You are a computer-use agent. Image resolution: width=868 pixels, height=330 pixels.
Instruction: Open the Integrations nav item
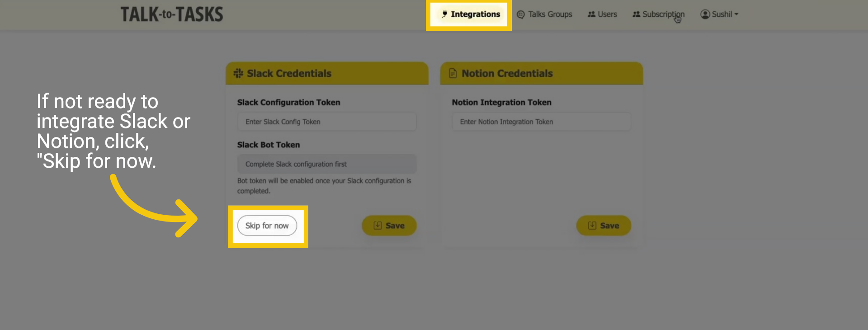[471, 14]
